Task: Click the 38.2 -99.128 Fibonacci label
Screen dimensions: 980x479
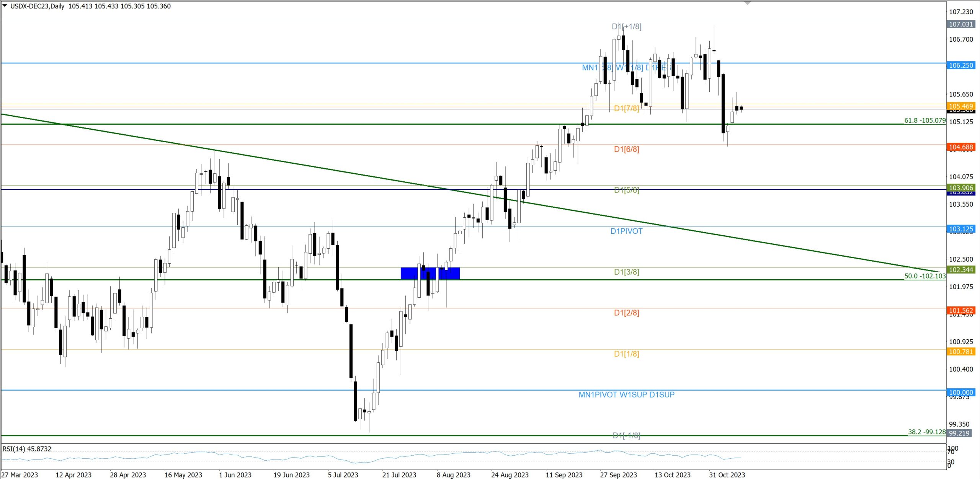Action: [x=926, y=432]
